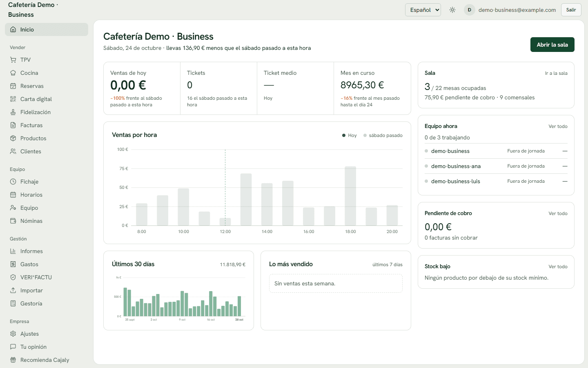
Task: Toggle the light/dark theme sun icon
Action: pyautogui.click(x=452, y=10)
